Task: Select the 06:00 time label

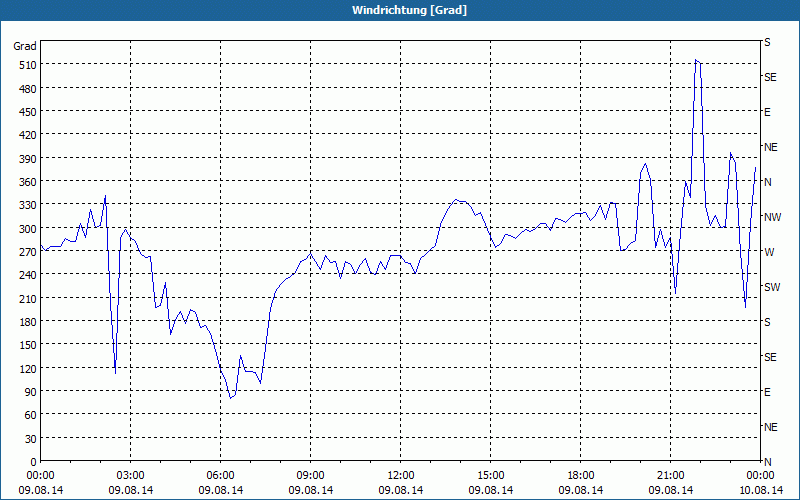Action: (x=220, y=476)
